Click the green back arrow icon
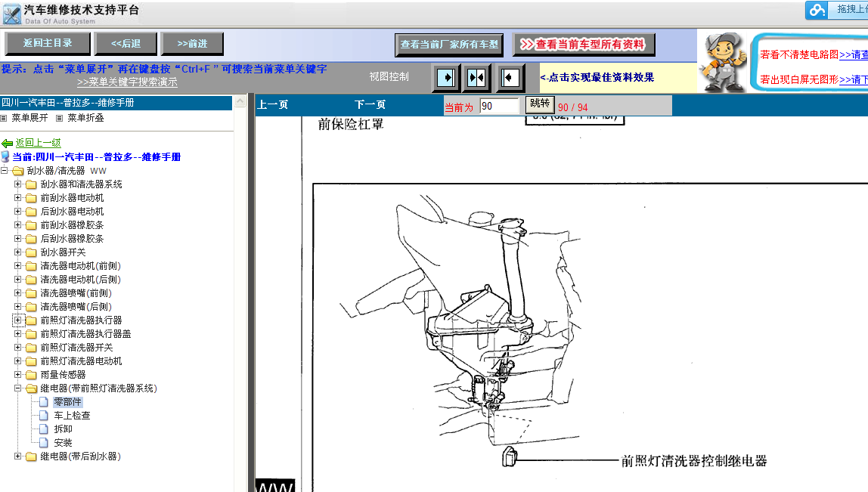Viewport: 868px width, 492px height. tap(8, 143)
